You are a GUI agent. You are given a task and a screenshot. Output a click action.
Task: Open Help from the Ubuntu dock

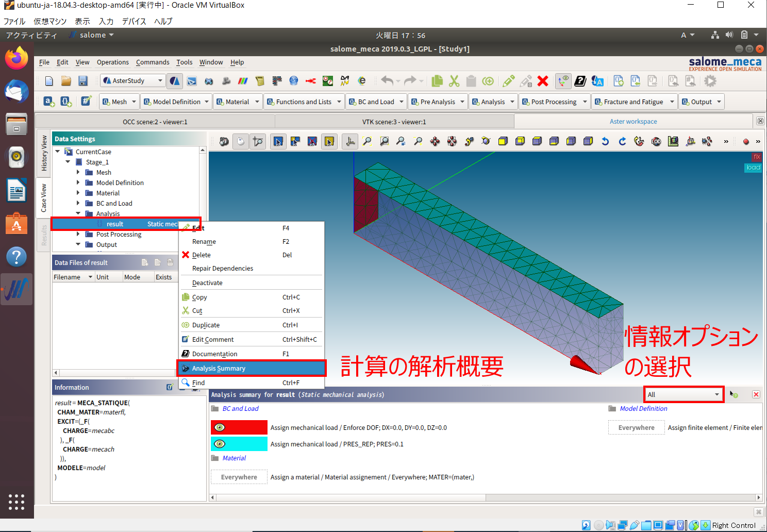click(x=16, y=256)
